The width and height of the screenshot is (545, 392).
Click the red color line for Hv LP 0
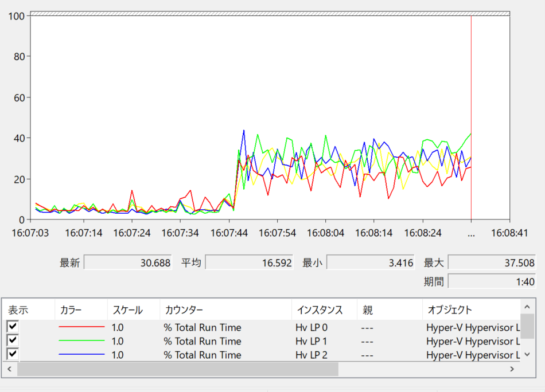coord(81,327)
